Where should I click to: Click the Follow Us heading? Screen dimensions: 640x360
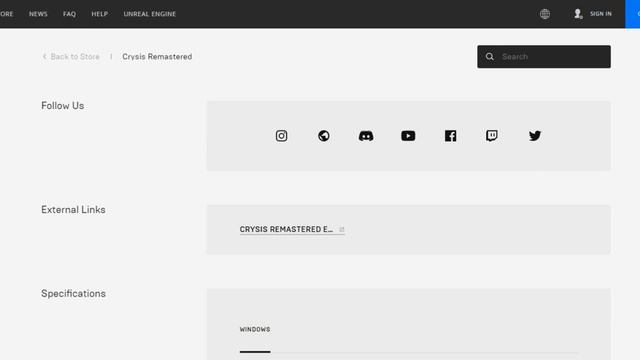click(62, 106)
